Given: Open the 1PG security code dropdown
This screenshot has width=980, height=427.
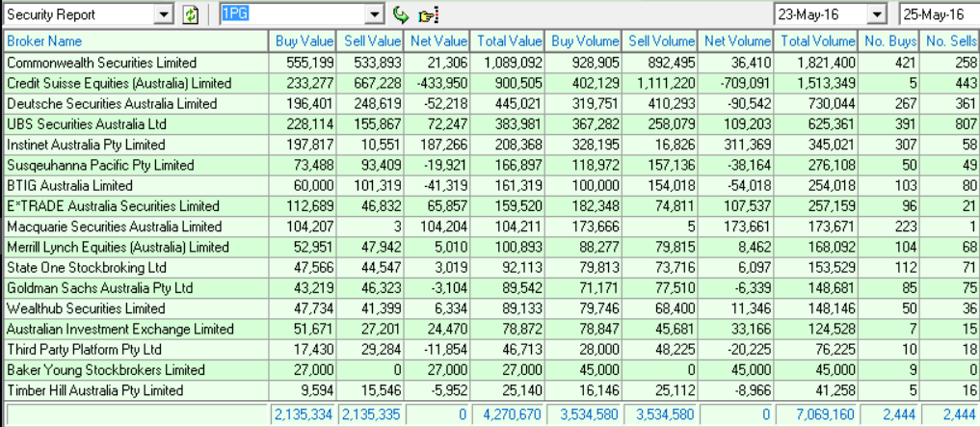Looking at the screenshot, I should point(375,13).
